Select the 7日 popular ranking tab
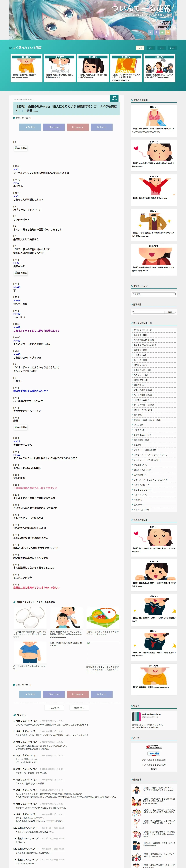The width and height of the screenshot is (186, 868). point(162,48)
